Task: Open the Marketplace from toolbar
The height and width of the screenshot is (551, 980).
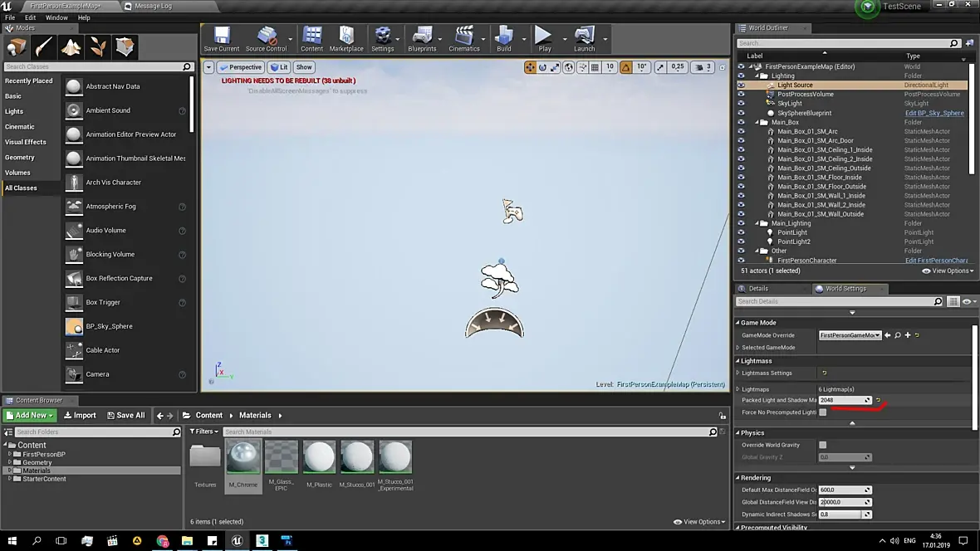Action: 346,38
